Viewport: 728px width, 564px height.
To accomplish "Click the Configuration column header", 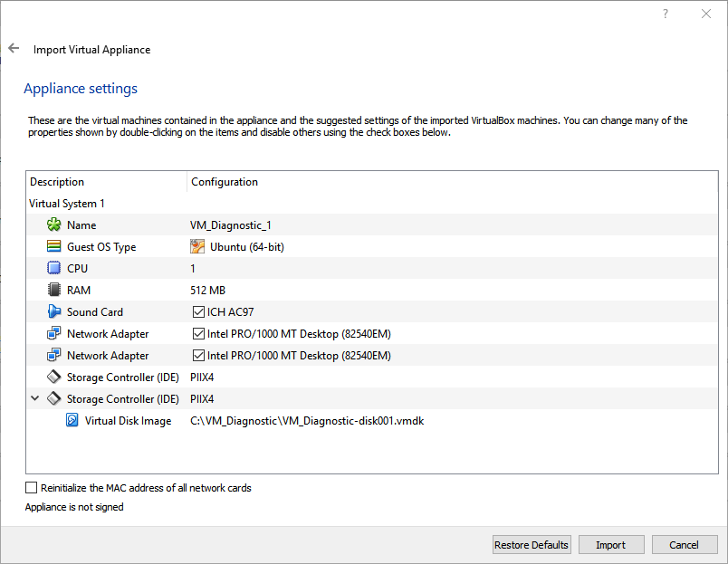I will [x=452, y=181].
